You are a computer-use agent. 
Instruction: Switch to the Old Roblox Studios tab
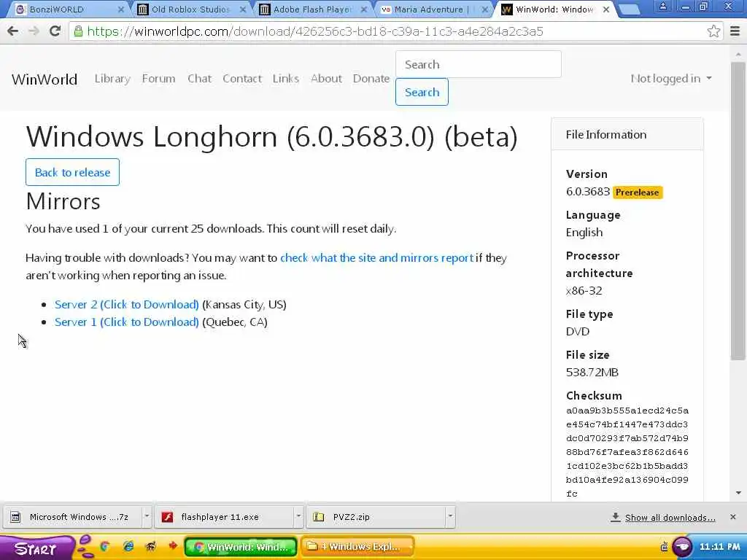click(190, 9)
